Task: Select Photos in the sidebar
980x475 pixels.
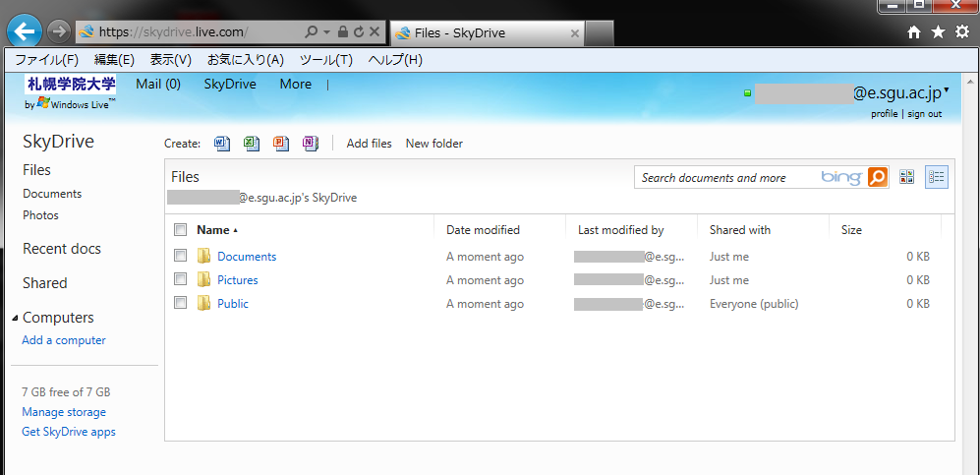Action: (x=40, y=215)
